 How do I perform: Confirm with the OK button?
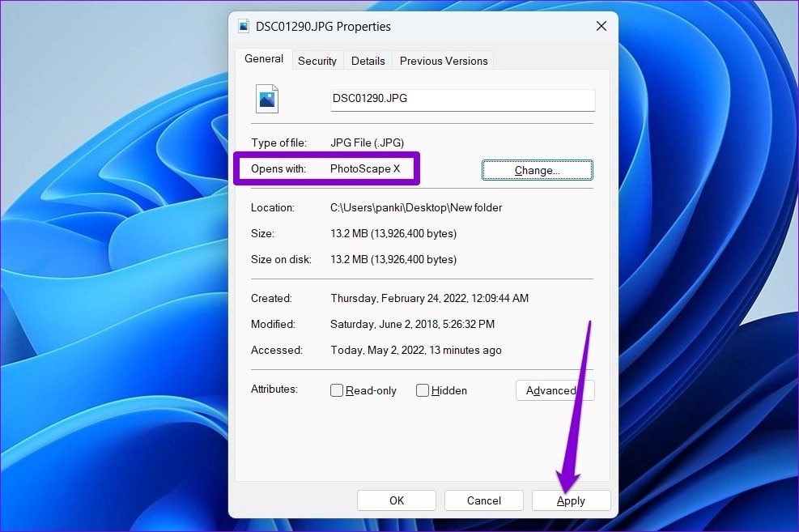397,500
